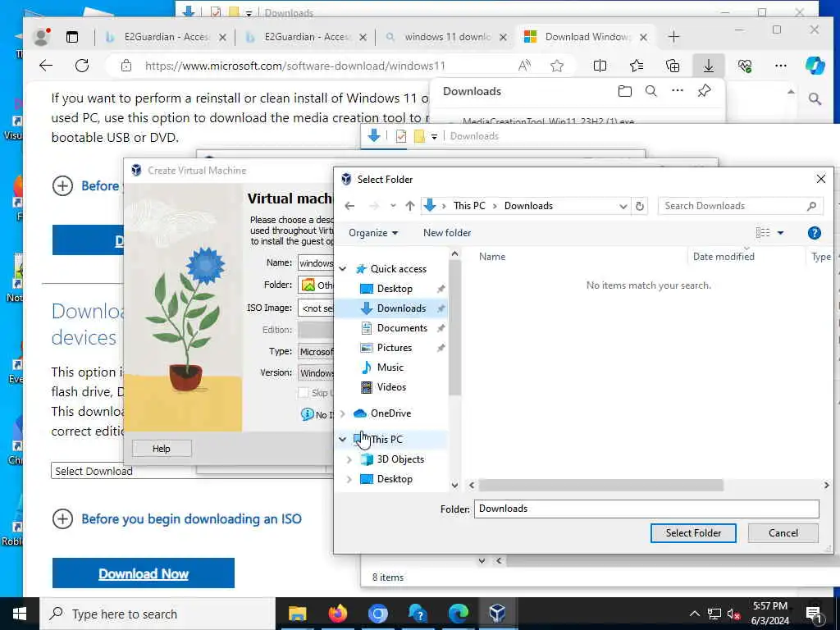This screenshot has height=630, width=840.
Task: Launch Copilot from Edge toolbar
Action: pos(815,66)
